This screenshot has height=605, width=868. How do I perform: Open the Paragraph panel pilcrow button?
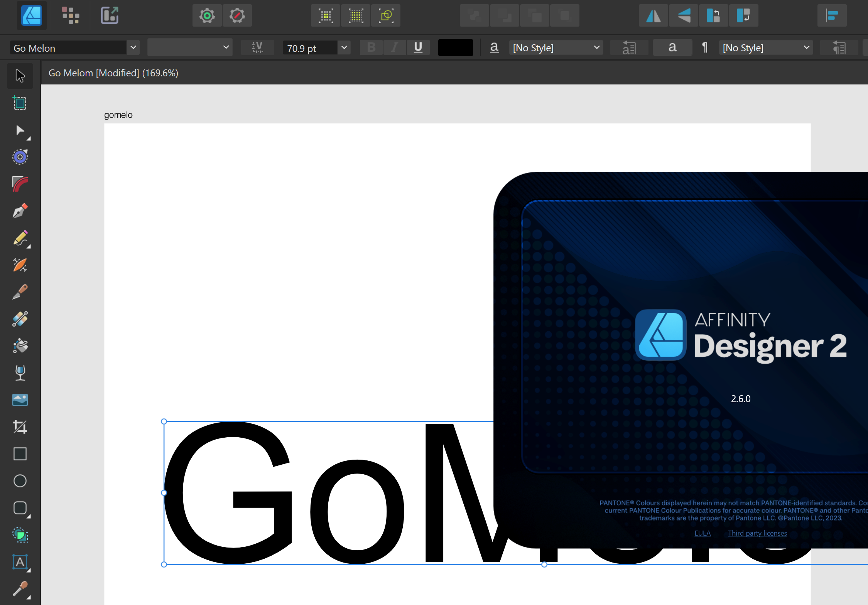click(704, 47)
